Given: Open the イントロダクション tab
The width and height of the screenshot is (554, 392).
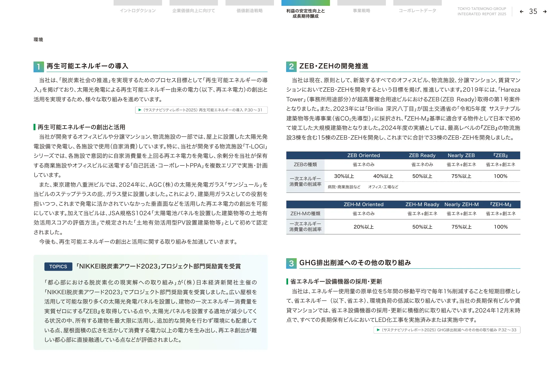Looking at the screenshot, I should tap(138, 11).
